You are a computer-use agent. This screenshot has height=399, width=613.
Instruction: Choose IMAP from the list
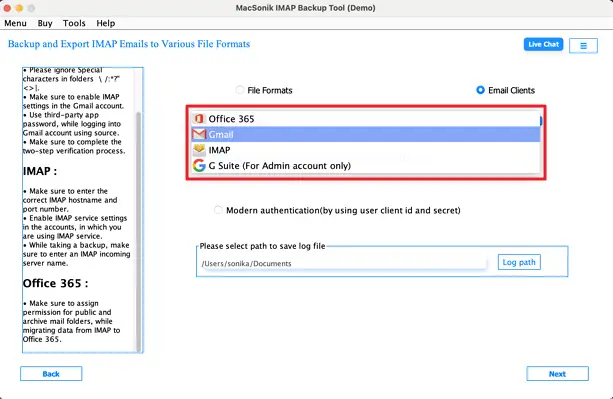pos(366,150)
